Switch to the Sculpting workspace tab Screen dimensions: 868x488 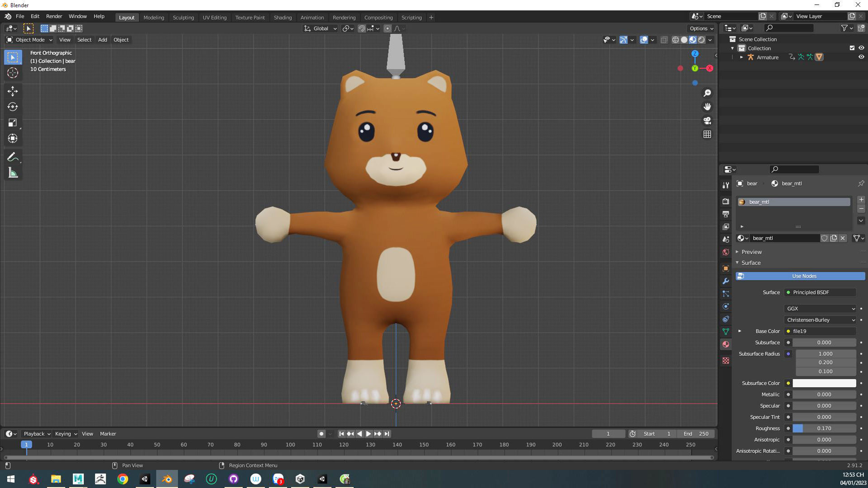183,18
